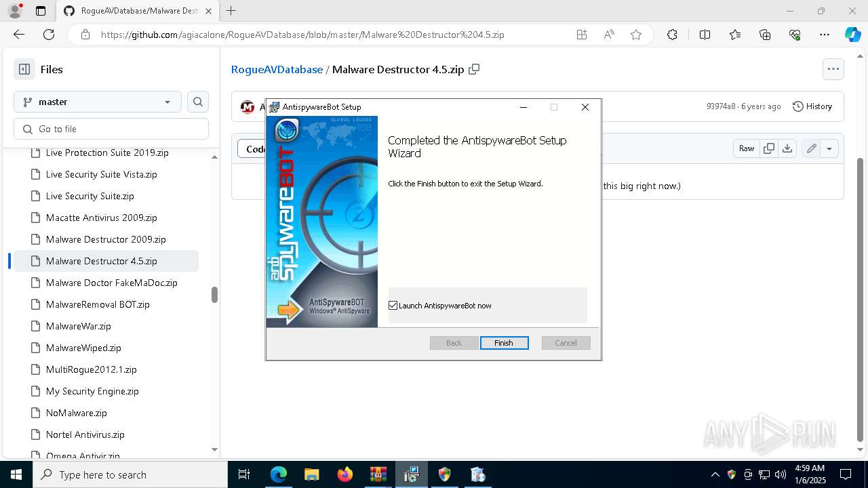Uncheck Launch AntispywareBot now
Image resolution: width=868 pixels, height=488 pixels.
[x=393, y=306]
